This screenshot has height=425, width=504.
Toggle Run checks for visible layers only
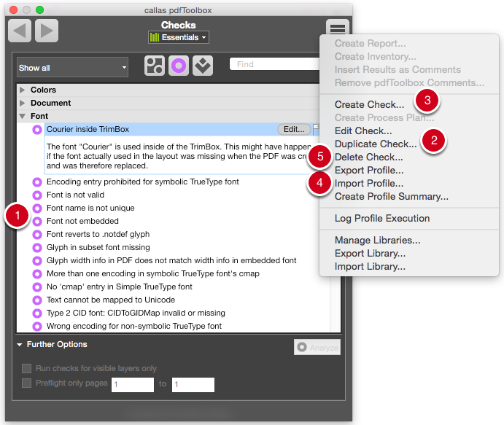coord(27,368)
